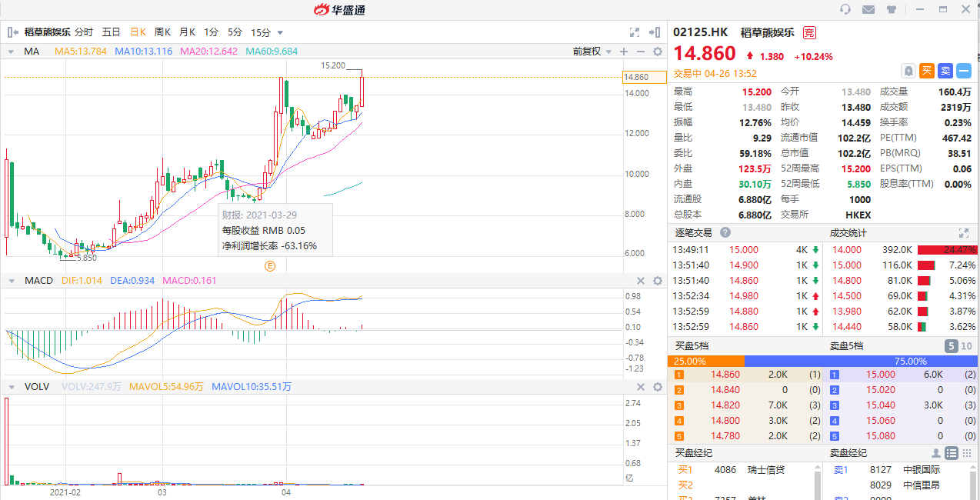Open VOLV indicator settings gear
Image resolution: width=980 pixels, height=500 pixels.
pos(658,386)
